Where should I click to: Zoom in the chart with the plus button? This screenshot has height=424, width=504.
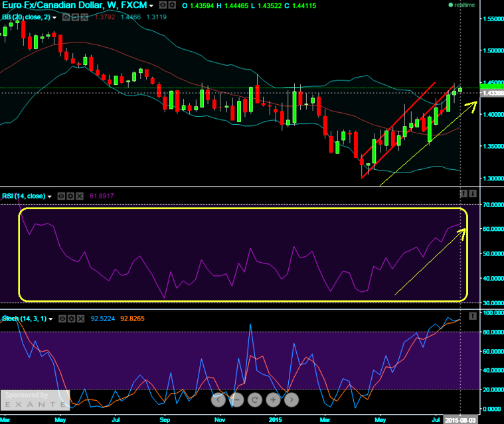pyautogui.click(x=273, y=400)
